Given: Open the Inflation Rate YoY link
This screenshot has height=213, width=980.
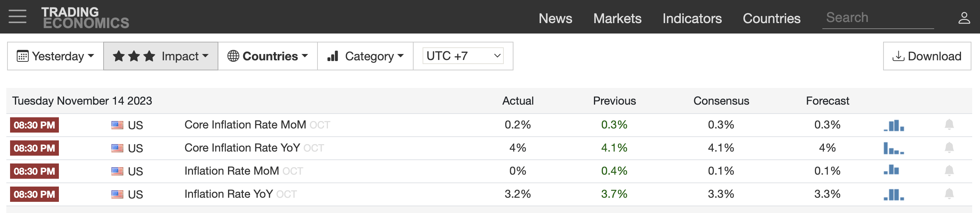Looking at the screenshot, I should (x=229, y=194).
